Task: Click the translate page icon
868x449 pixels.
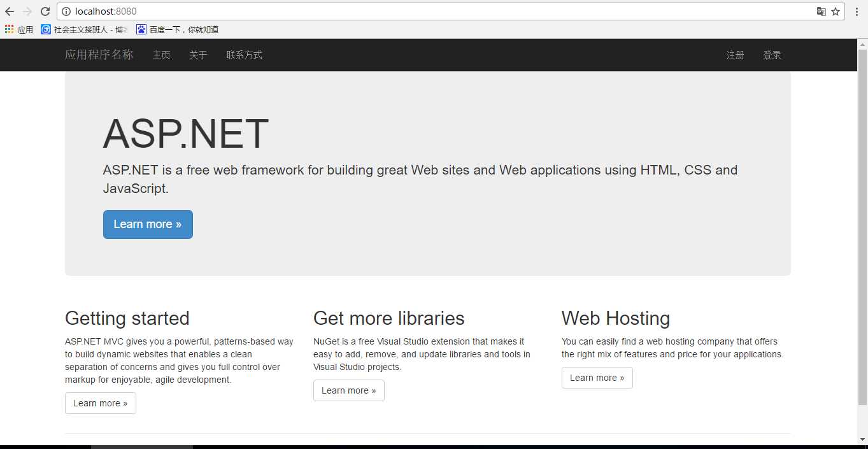Action: (x=822, y=11)
